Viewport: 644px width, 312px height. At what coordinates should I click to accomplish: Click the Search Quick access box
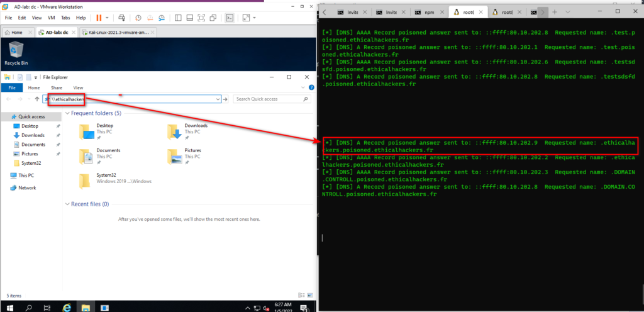(272, 99)
